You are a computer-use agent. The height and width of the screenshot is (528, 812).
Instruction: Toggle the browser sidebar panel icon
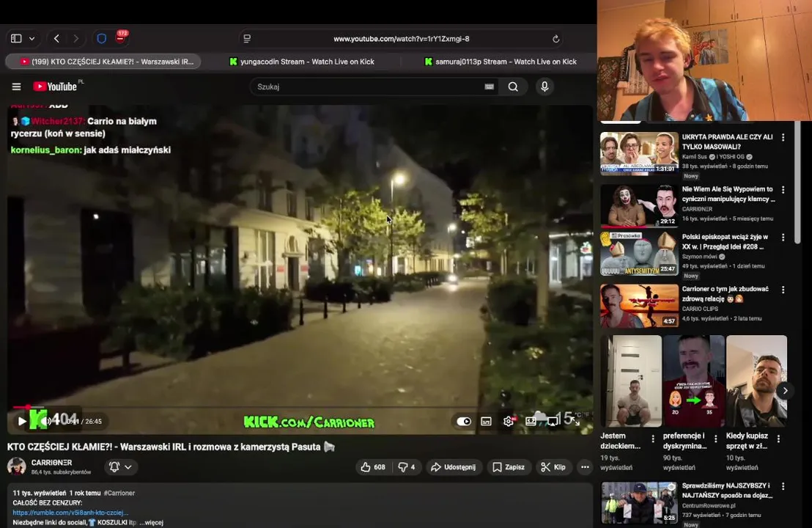[16, 38]
